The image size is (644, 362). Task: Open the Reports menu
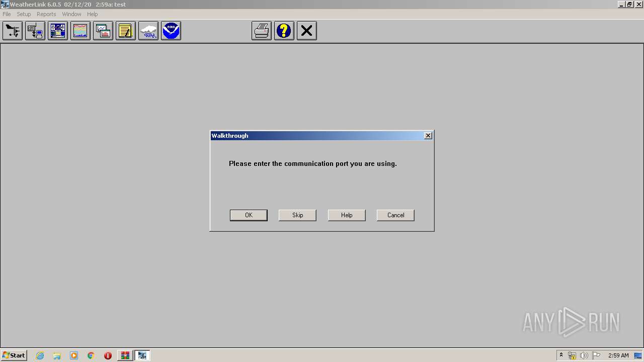pyautogui.click(x=46, y=14)
